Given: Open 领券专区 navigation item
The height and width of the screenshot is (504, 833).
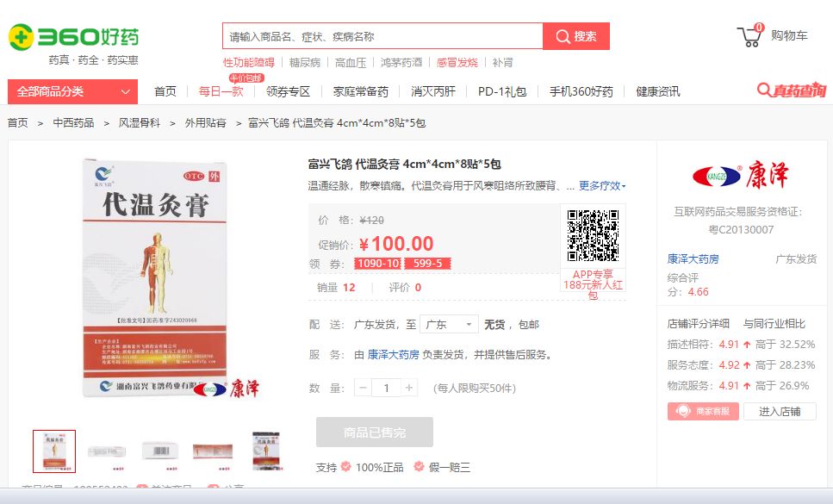Looking at the screenshot, I should coord(288,92).
